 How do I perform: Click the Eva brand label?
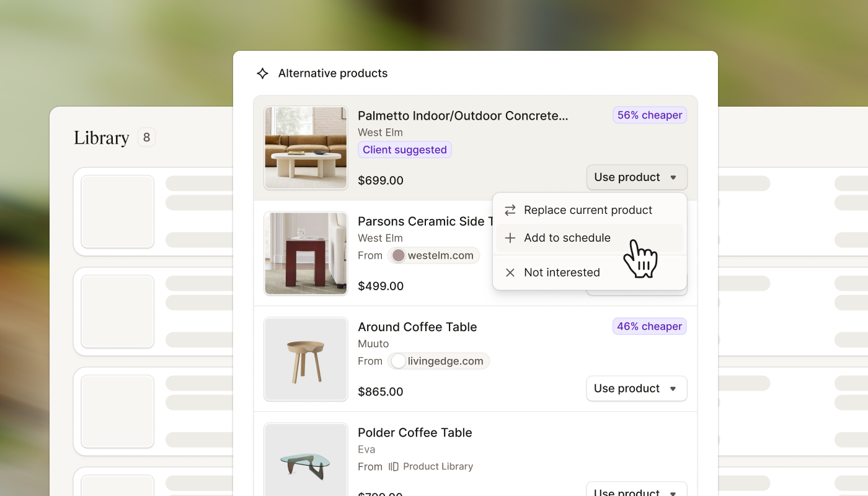[366, 449]
